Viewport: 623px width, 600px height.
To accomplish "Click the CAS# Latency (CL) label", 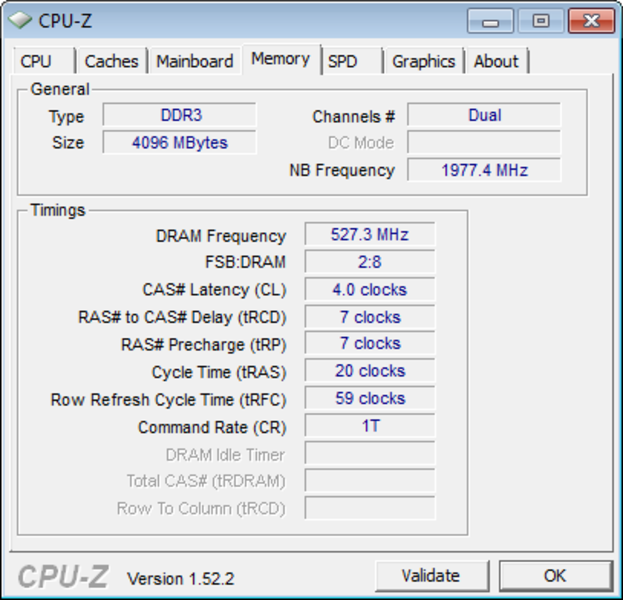I will click(214, 290).
